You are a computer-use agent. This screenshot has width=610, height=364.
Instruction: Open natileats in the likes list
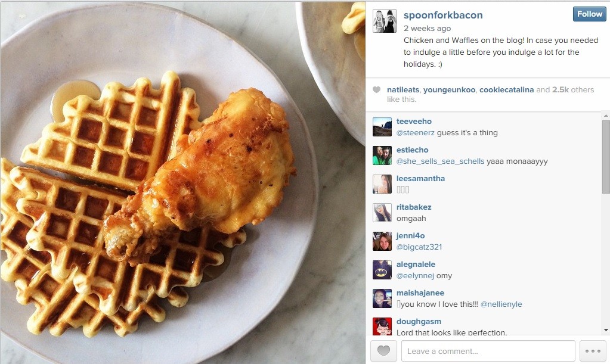(x=403, y=90)
